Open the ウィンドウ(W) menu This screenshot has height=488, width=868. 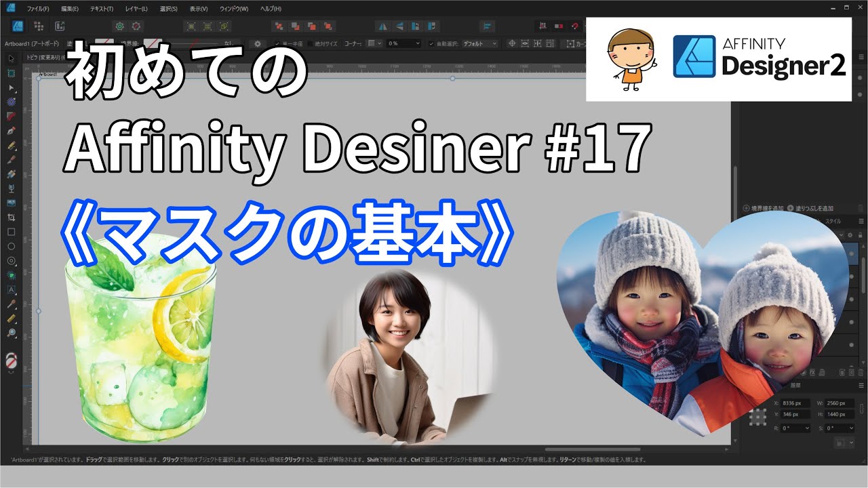point(235,9)
